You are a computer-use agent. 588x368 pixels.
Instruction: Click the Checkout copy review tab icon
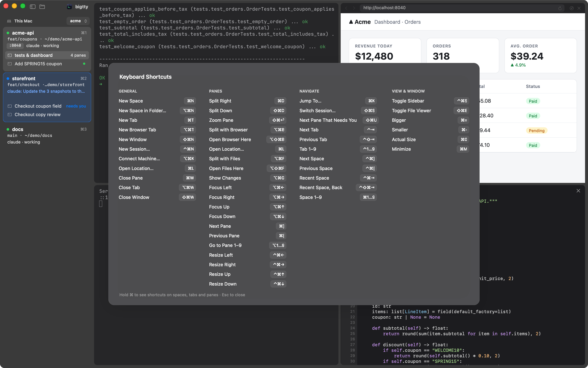10,115
